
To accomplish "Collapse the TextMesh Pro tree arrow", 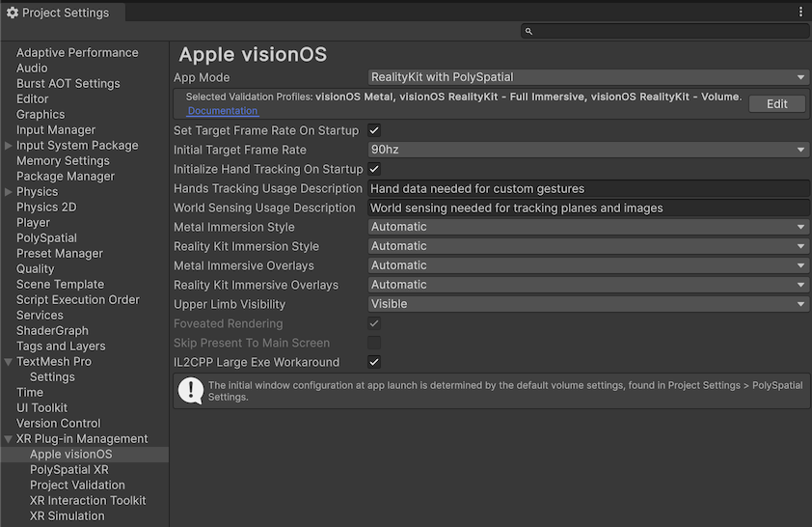I will (9, 362).
